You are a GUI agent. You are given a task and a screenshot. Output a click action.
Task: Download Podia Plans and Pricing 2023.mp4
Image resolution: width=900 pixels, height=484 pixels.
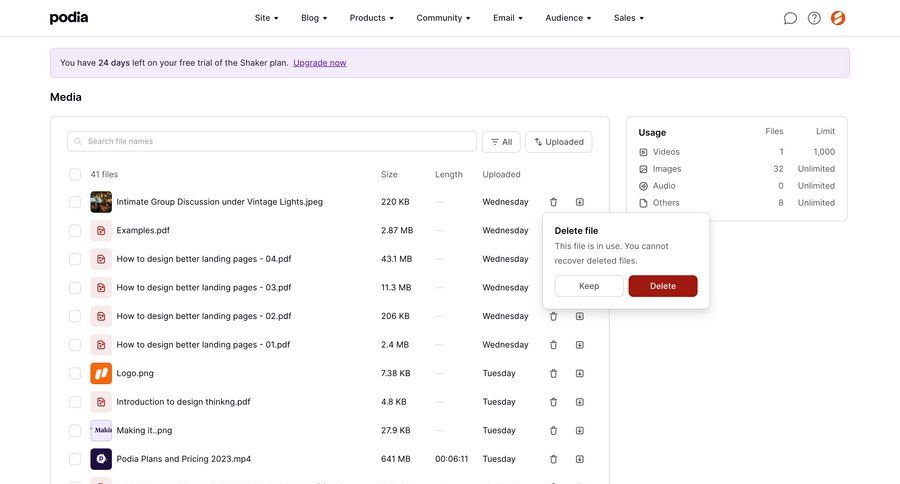[x=580, y=459]
